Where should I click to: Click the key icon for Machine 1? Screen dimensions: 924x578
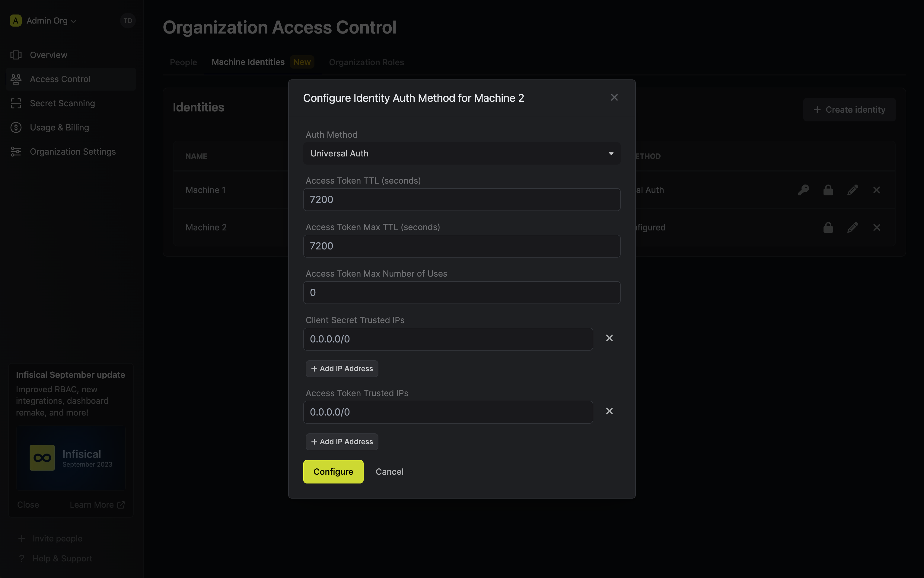coord(803,190)
